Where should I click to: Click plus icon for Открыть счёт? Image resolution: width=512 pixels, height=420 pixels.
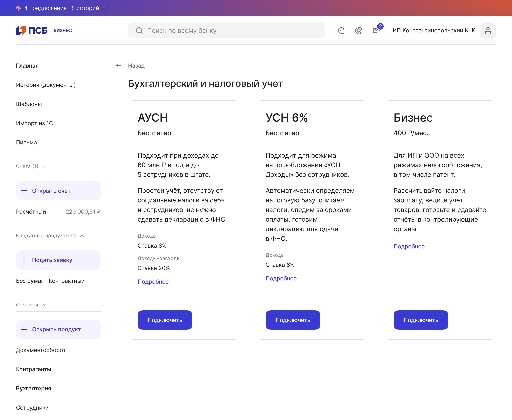(24, 191)
